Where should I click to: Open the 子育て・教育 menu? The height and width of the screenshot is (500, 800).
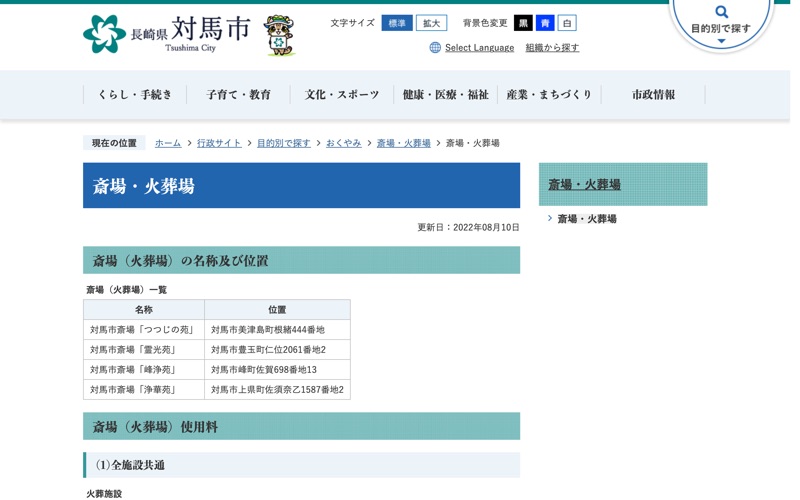(x=238, y=94)
